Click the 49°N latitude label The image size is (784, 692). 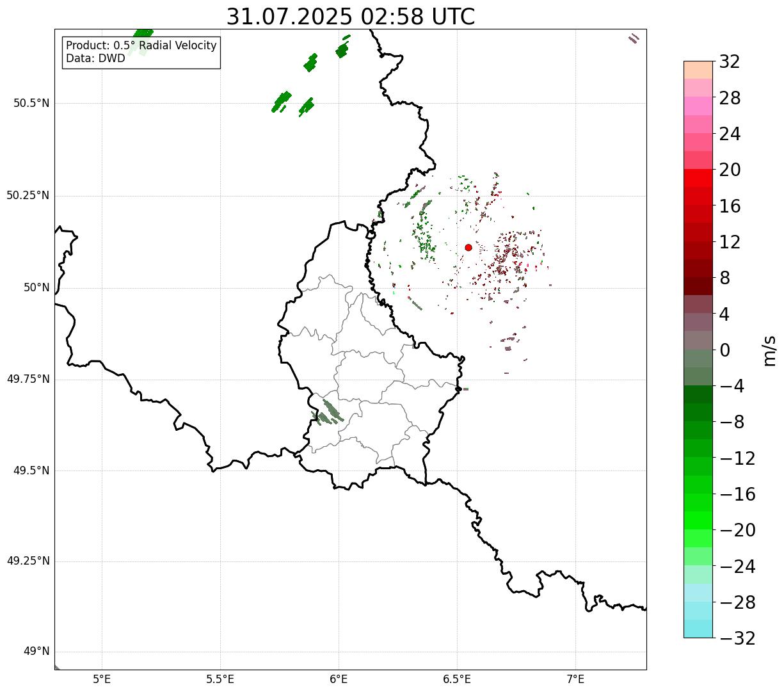pyautogui.click(x=37, y=652)
